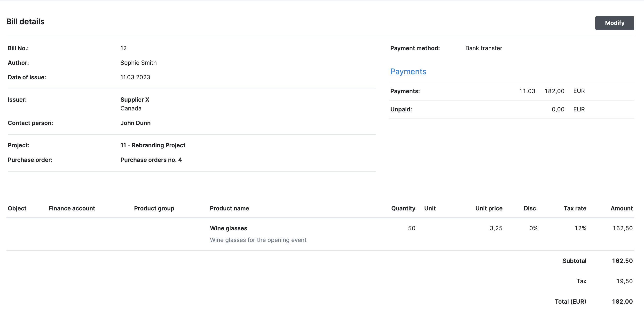644x316 pixels.
Task: Select the Wine glasses product row
Action: click(228, 228)
